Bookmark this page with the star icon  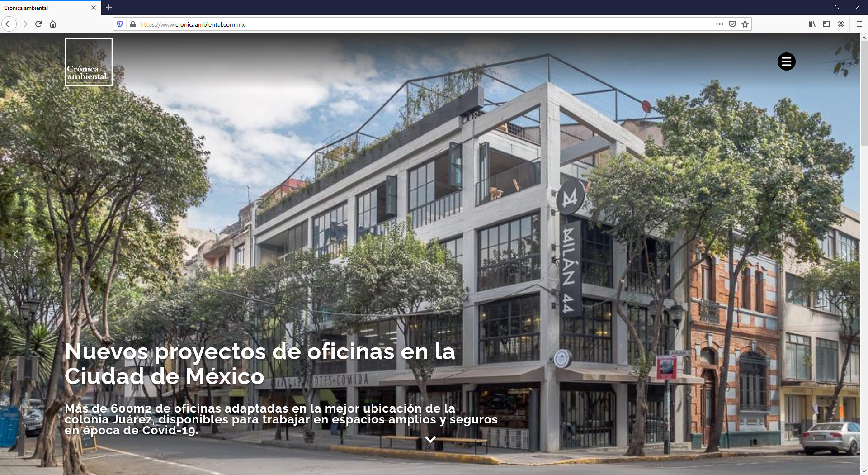[x=745, y=24]
